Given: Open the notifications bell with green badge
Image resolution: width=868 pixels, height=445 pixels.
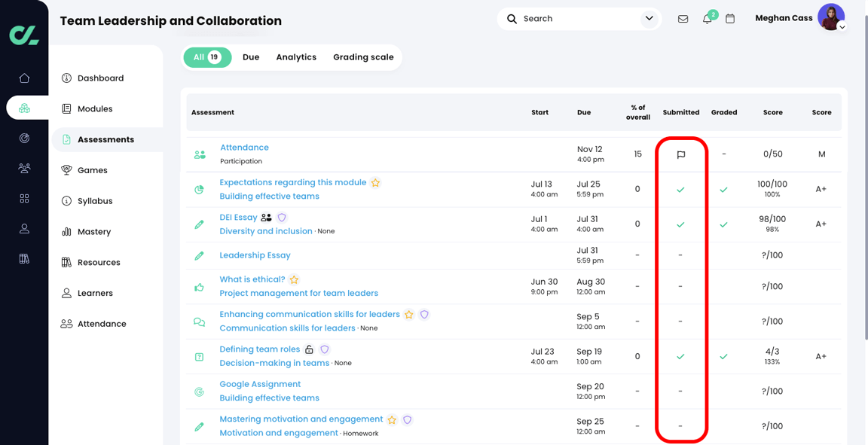Looking at the screenshot, I should point(707,18).
